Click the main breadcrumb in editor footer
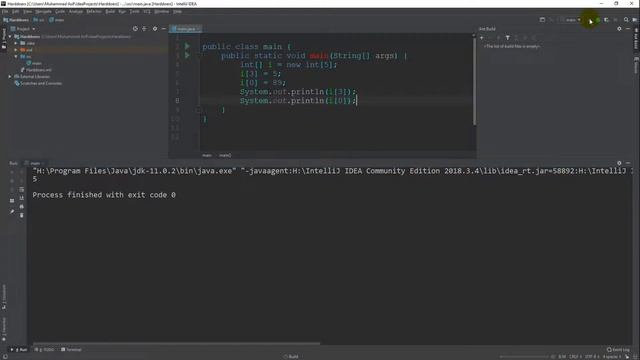This screenshot has height=360, width=640. (207, 156)
